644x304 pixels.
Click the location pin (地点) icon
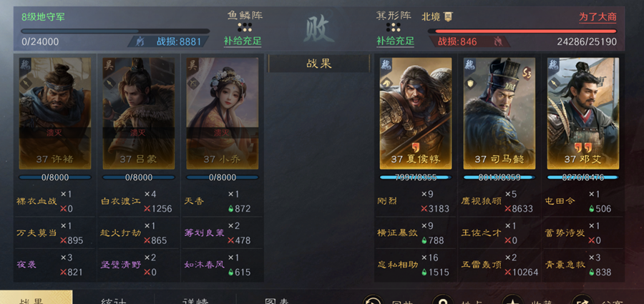(x=444, y=300)
